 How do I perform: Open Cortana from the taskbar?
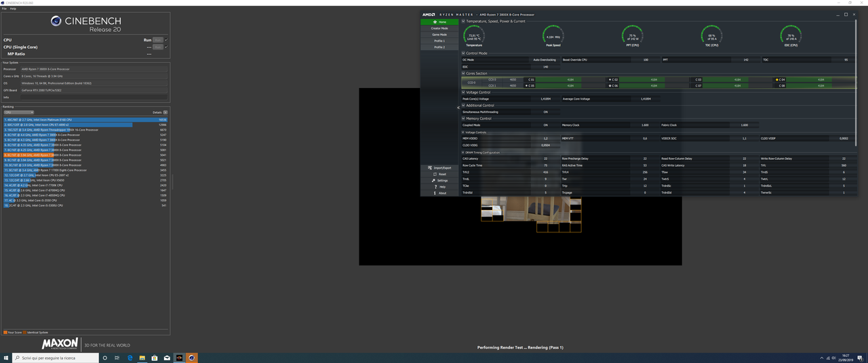click(105, 358)
